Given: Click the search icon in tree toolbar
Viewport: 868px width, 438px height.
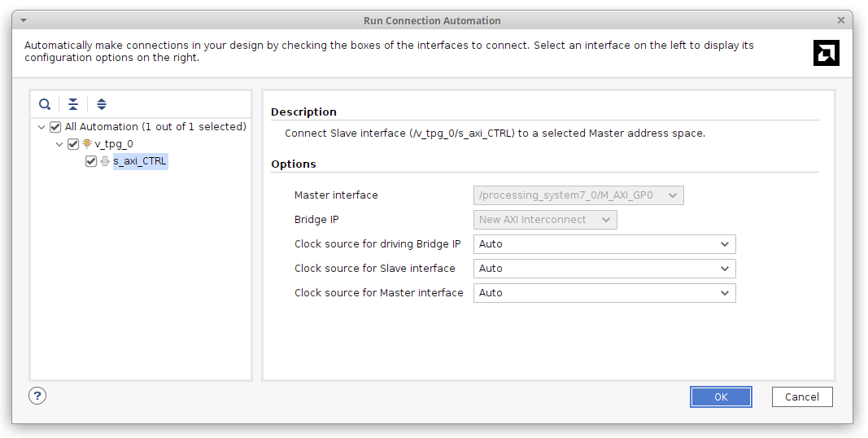Looking at the screenshot, I should pos(45,104).
